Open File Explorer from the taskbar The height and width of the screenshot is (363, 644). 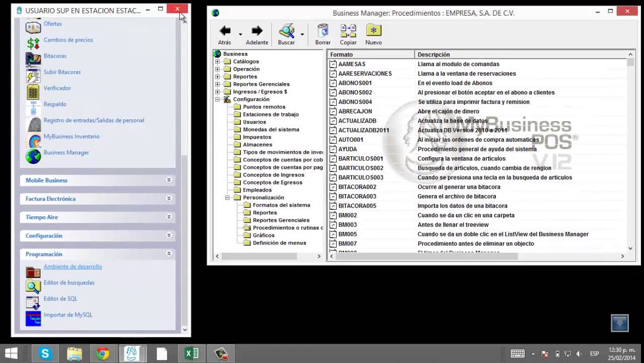coord(74,354)
